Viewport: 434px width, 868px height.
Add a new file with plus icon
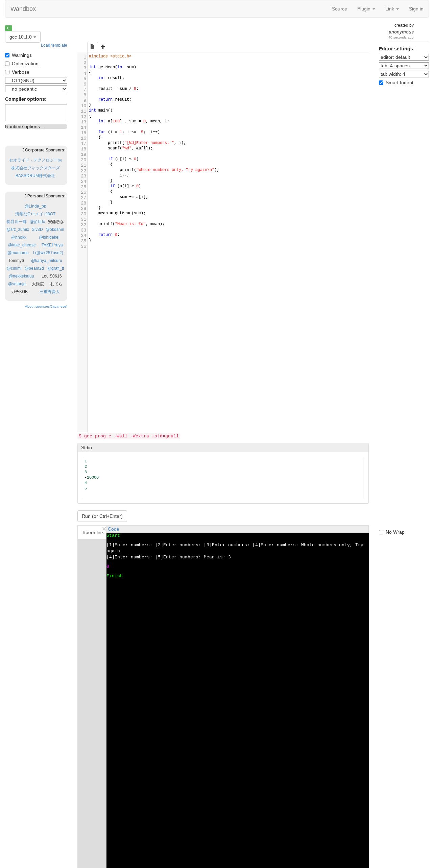[103, 47]
